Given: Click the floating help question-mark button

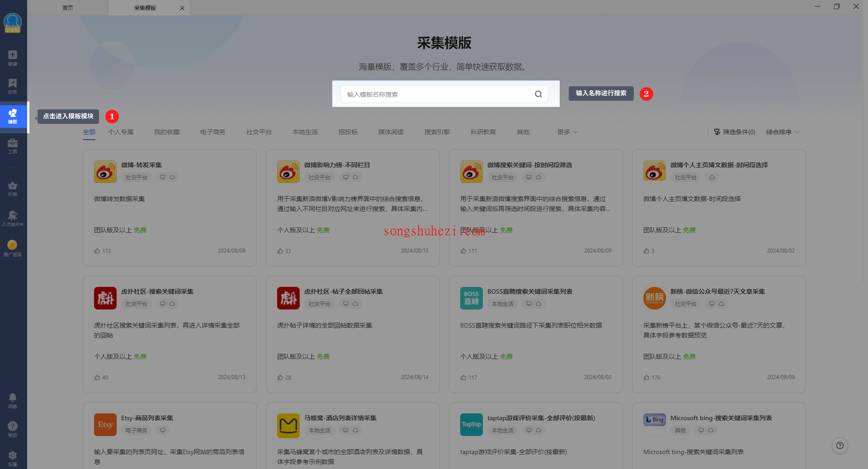Looking at the screenshot, I should tap(840, 446).
